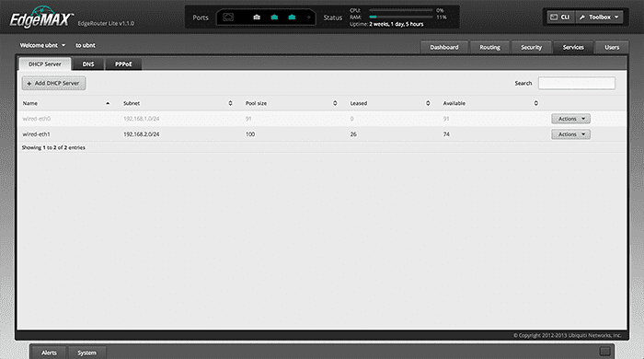Open the Toolbox dropdown menu
Image resolution: width=644 pixels, height=359 pixels.
(599, 17)
